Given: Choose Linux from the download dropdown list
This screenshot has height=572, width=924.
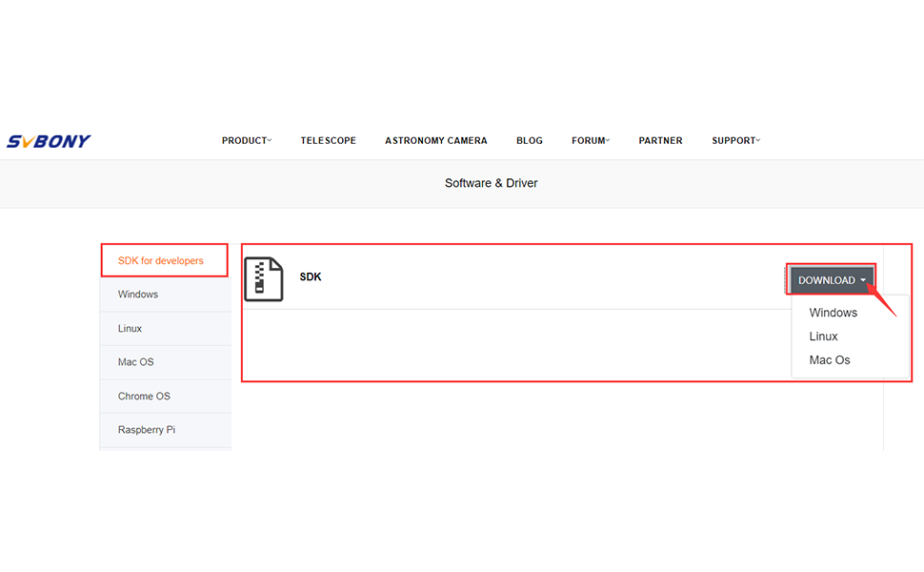Looking at the screenshot, I should pos(823,337).
